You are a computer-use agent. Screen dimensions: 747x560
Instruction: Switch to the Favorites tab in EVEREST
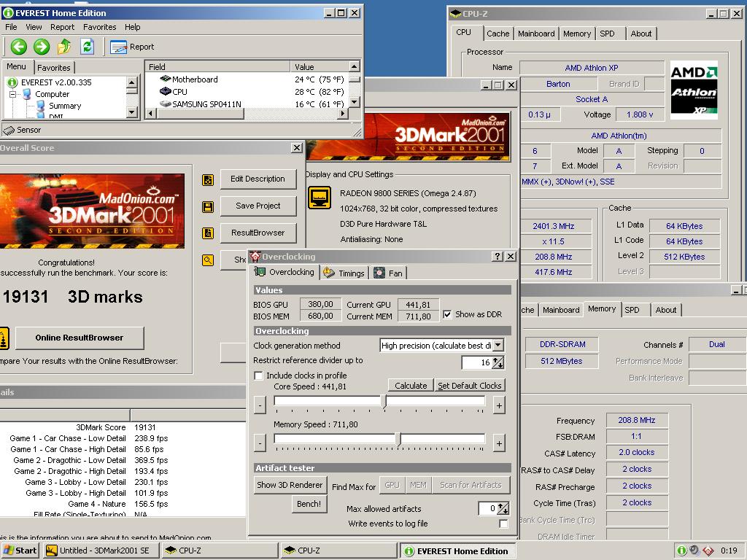54,68
